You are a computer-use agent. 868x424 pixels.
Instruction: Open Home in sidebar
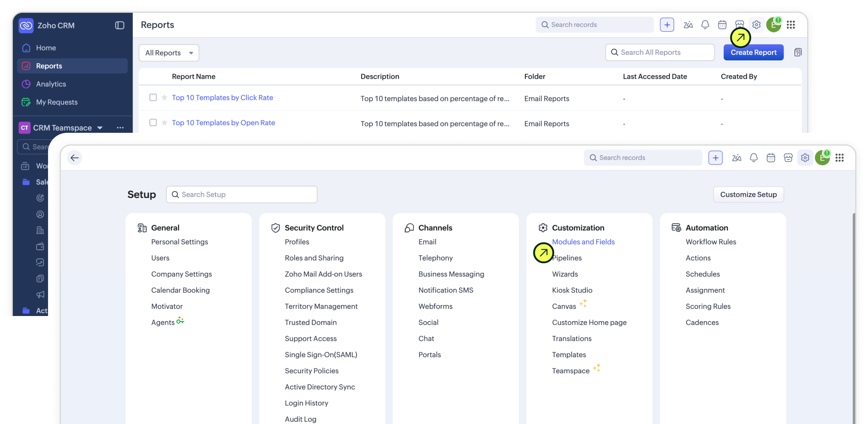point(72,48)
